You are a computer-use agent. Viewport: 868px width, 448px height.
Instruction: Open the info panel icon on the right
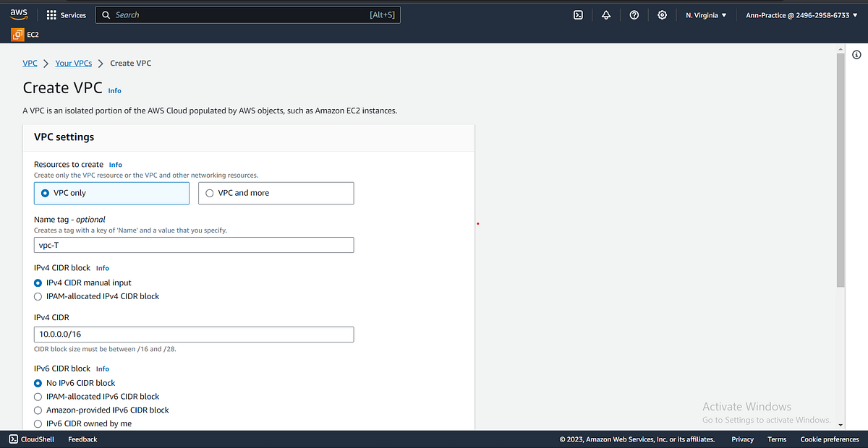coord(856,54)
